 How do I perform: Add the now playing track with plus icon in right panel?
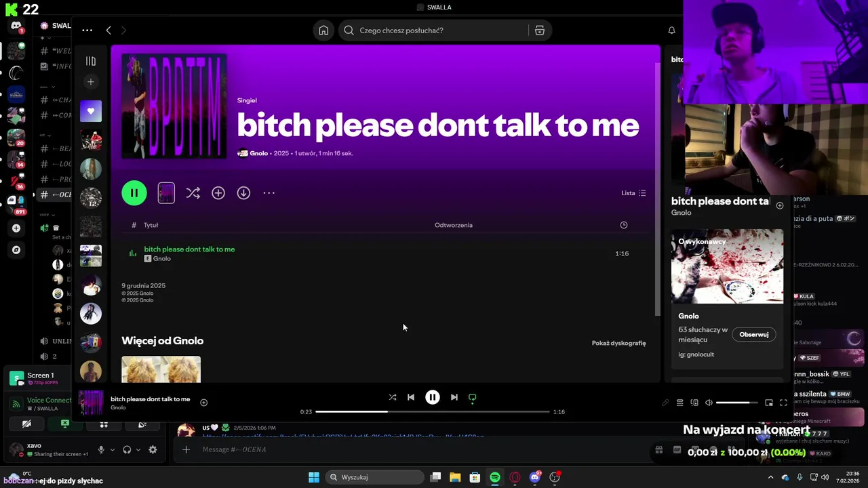[780, 205]
